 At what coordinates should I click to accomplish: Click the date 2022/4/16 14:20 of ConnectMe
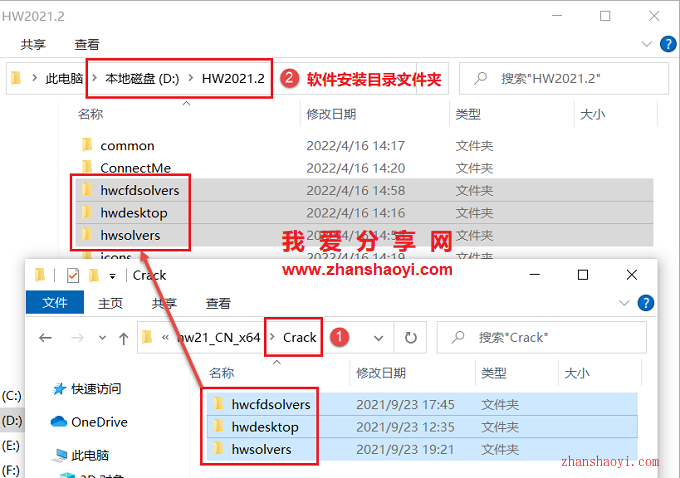click(356, 168)
